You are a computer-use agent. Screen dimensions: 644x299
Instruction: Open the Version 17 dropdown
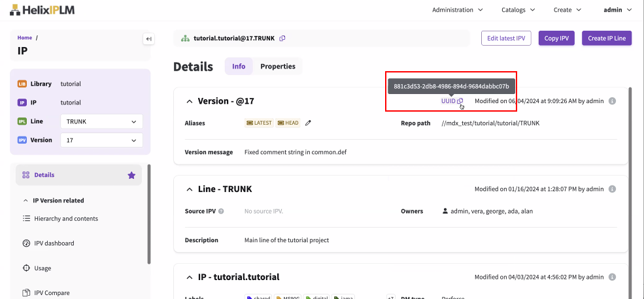[x=101, y=140]
